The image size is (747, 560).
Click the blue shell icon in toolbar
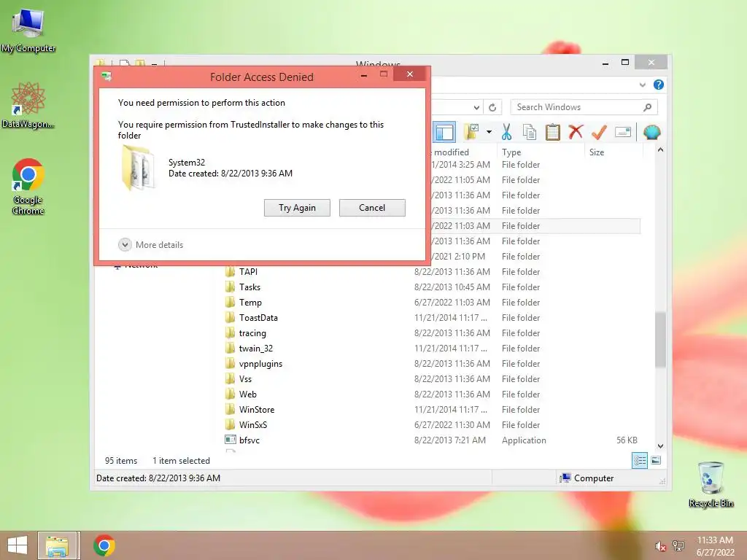pyautogui.click(x=651, y=132)
